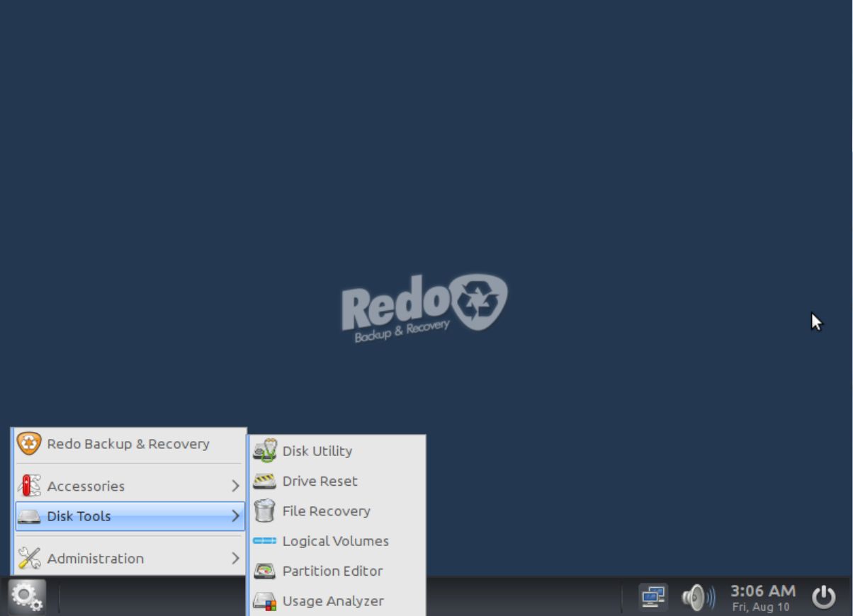The width and height of the screenshot is (853, 616).
Task: Start the Partition Editor
Action: pyautogui.click(x=337, y=571)
